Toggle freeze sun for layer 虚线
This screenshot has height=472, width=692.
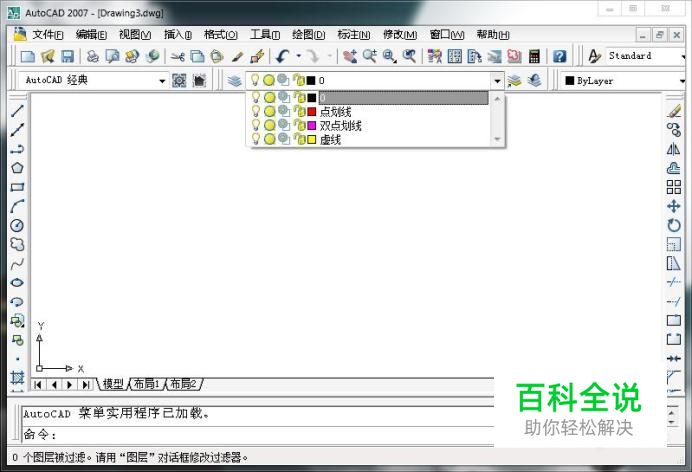269,139
